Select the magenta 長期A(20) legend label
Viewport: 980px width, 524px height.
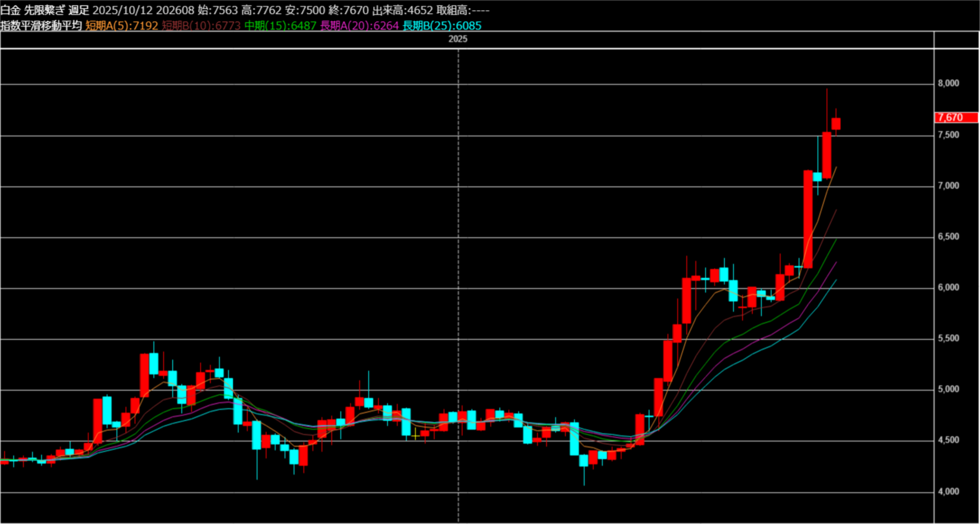(x=359, y=26)
